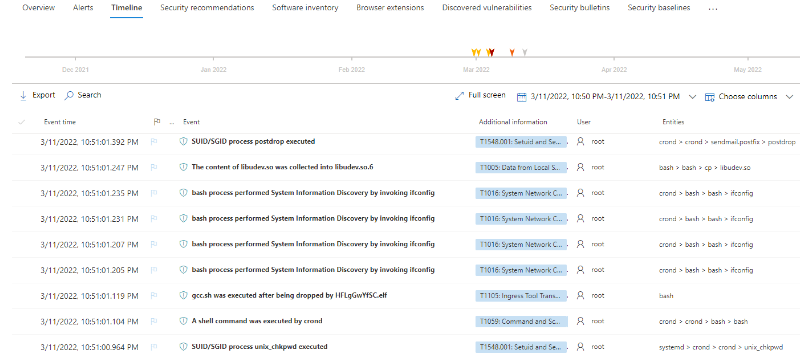Image resolution: width=800 pixels, height=362 pixels.
Task: Click shield icon of postdrop event
Action: tap(184, 141)
